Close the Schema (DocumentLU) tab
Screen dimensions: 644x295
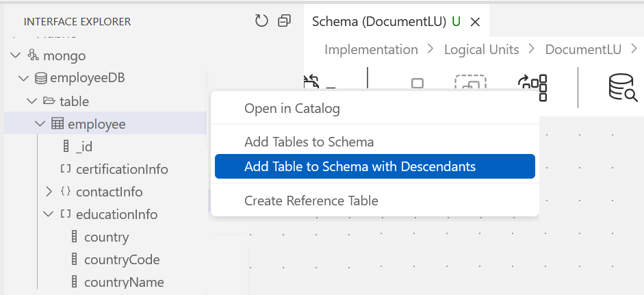[x=475, y=22]
